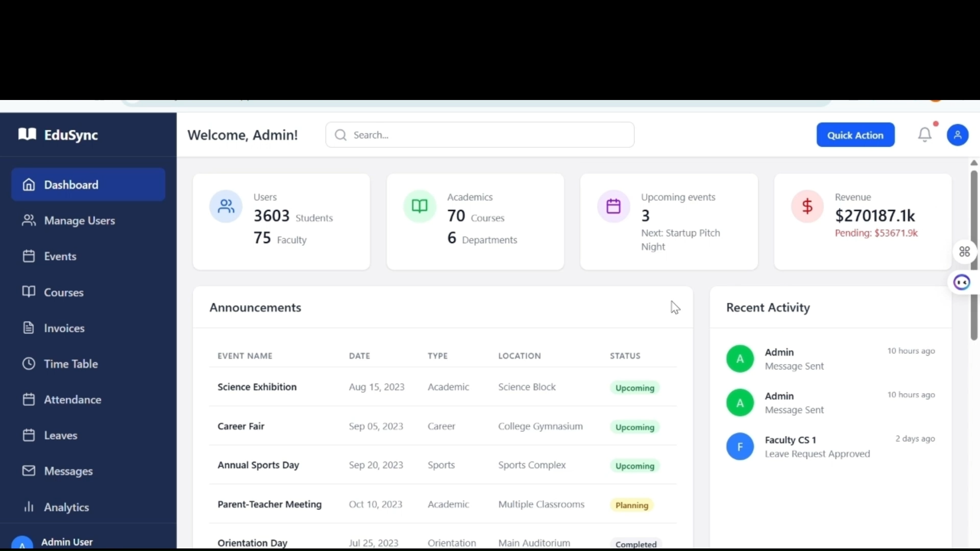Click the floating four-squares widget icon
The image size is (980, 551).
pos(964,252)
